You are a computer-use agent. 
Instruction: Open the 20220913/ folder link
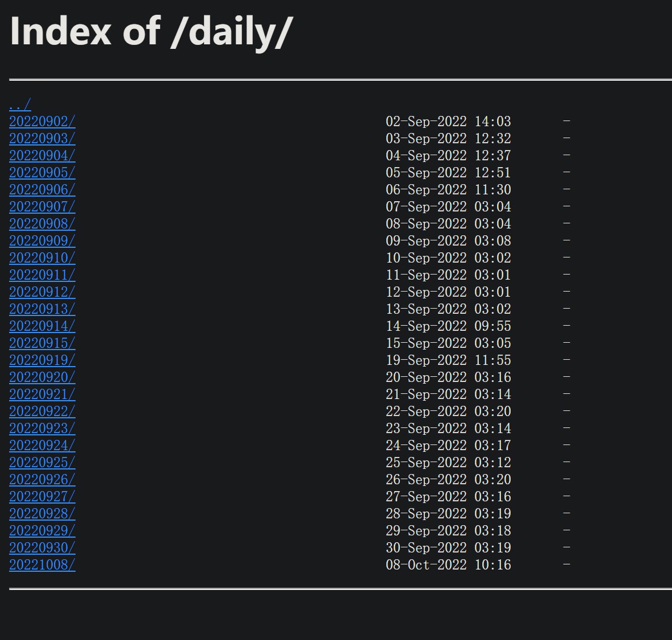tap(43, 309)
